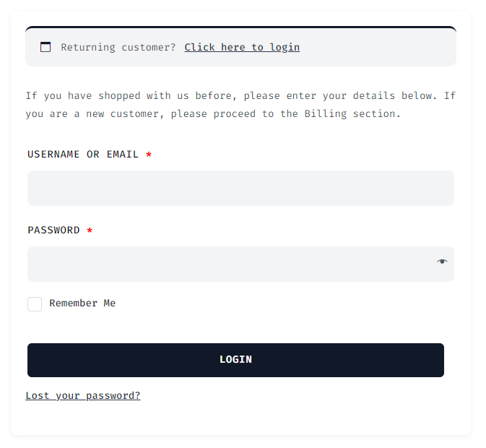Click the "USERNAME OR EMAIL" field label
Viewport: 486px width, 448px height.
[x=83, y=155]
